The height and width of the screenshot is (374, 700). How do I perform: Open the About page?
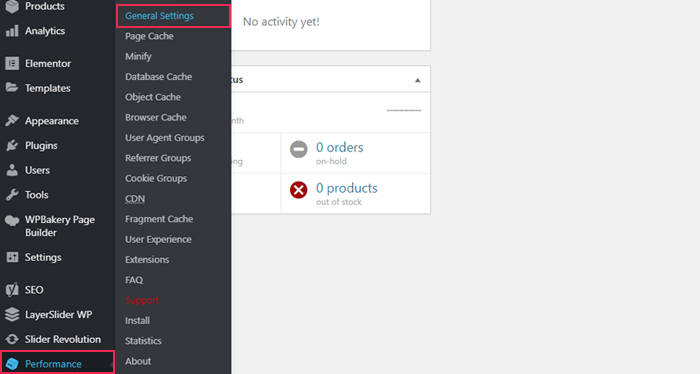click(138, 361)
